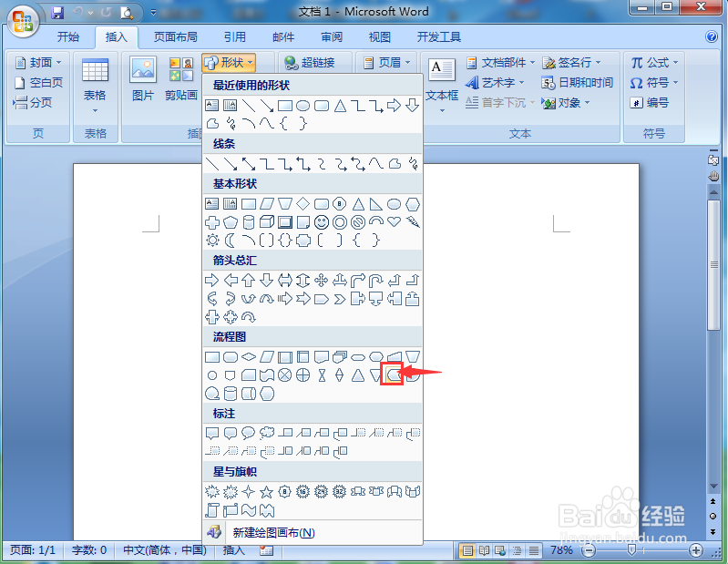Insert a picture with 图片 button
Screen dimensions: 728x564
coord(143,78)
